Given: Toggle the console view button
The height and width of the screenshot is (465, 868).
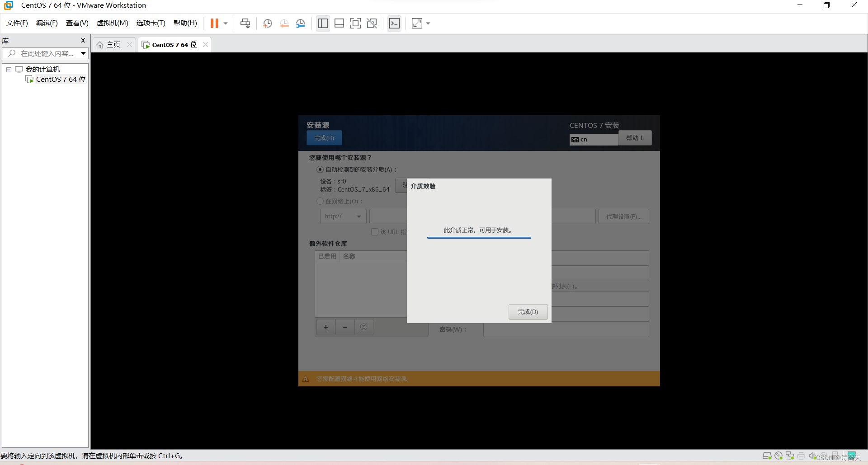Looking at the screenshot, I should [x=394, y=23].
